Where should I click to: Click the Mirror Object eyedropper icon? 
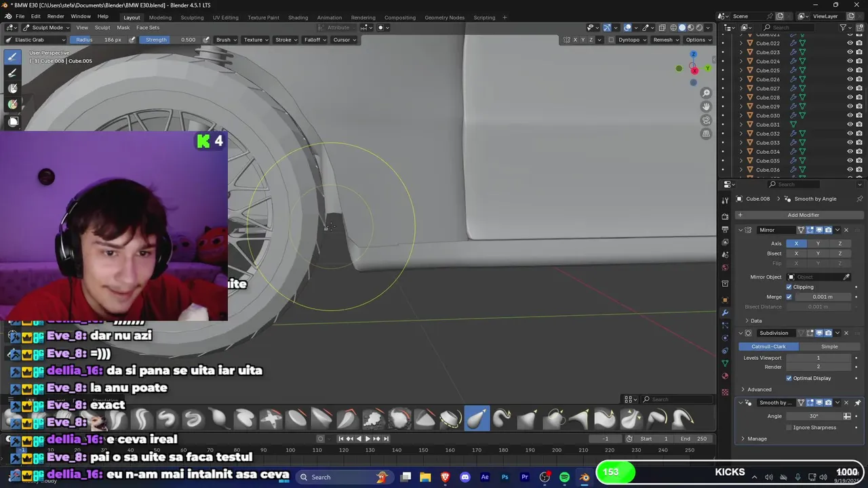846,277
